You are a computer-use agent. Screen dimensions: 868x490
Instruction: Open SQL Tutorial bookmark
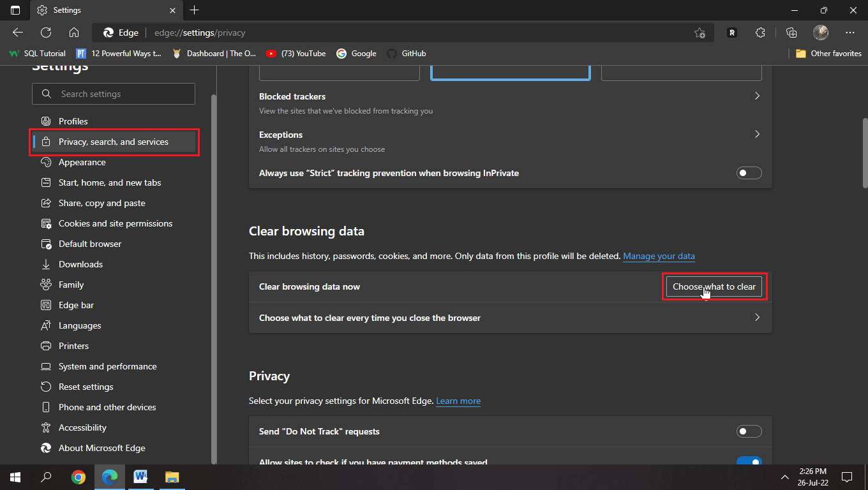coord(37,54)
